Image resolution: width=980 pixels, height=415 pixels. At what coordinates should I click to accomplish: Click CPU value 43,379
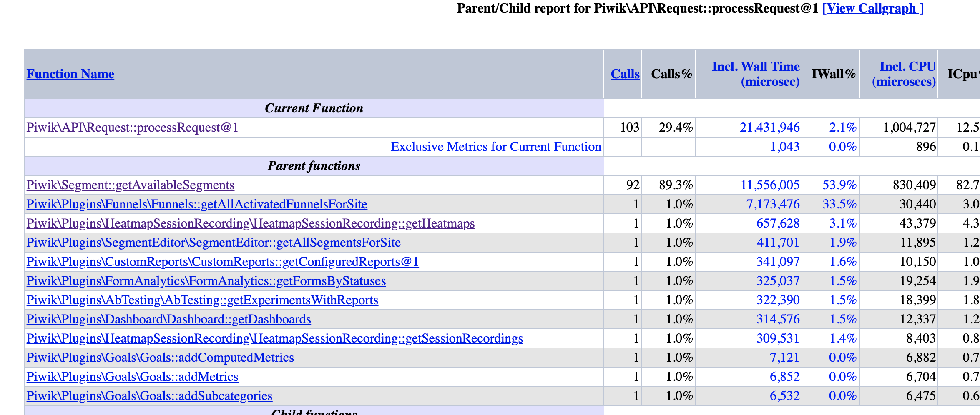918,223
